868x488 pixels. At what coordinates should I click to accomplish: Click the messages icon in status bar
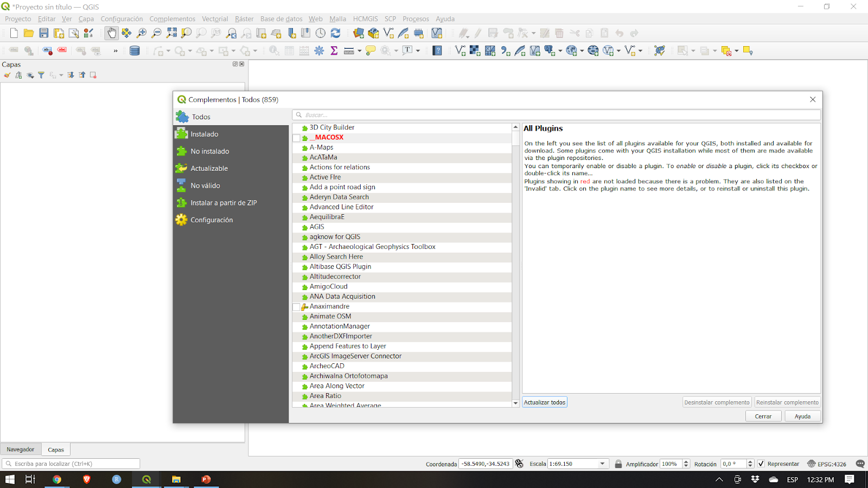(x=860, y=464)
